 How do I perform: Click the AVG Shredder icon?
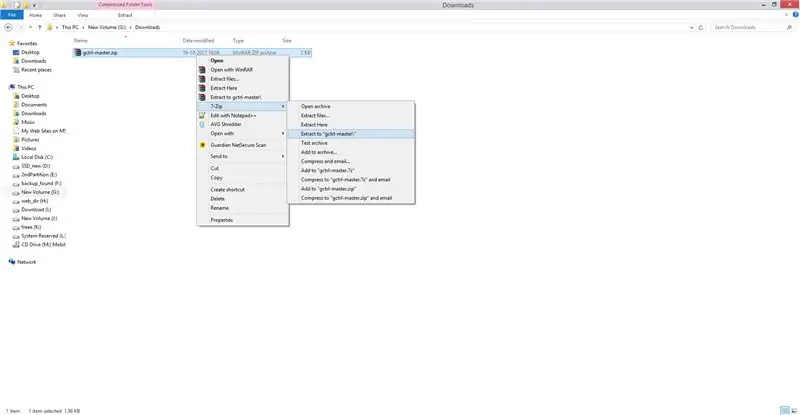(x=202, y=125)
